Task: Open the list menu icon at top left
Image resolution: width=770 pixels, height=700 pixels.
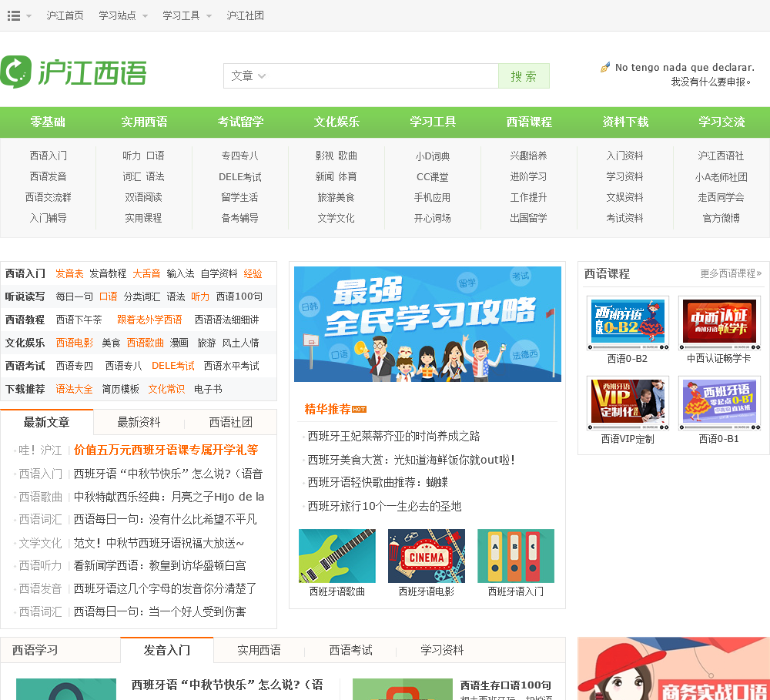Action: click(14, 15)
